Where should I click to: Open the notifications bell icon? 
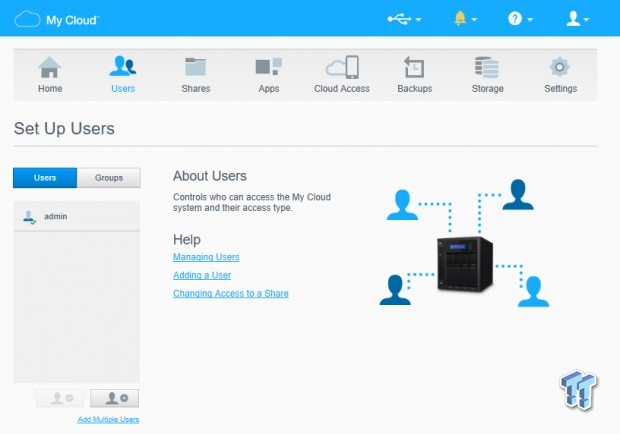(460, 18)
